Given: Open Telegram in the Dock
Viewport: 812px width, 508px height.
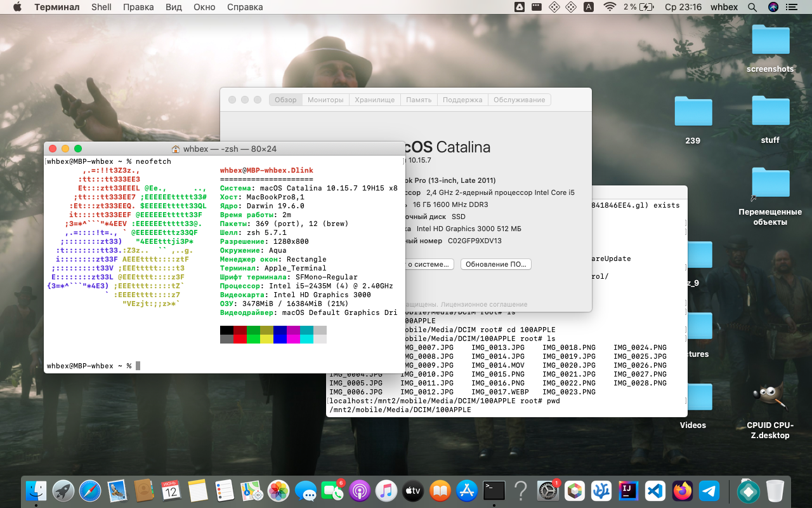Looking at the screenshot, I should [x=709, y=491].
